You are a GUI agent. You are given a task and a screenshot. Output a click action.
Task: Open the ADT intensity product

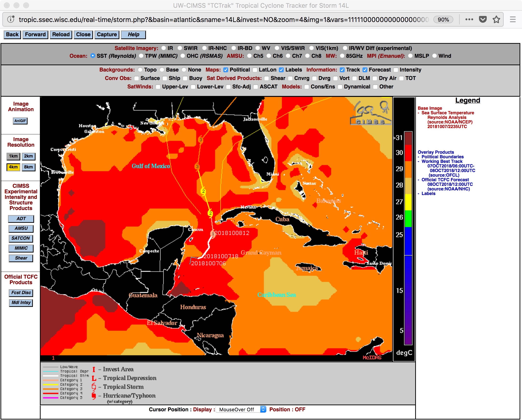[21, 219]
